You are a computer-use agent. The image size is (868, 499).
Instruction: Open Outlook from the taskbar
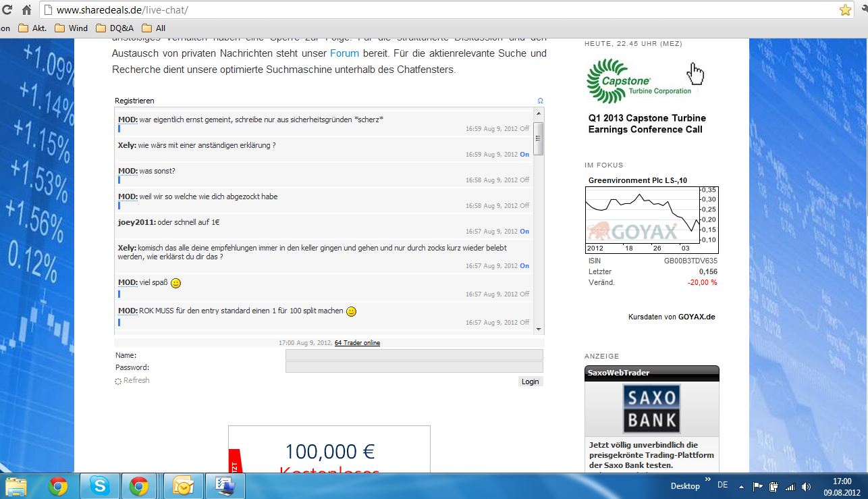pos(183,485)
